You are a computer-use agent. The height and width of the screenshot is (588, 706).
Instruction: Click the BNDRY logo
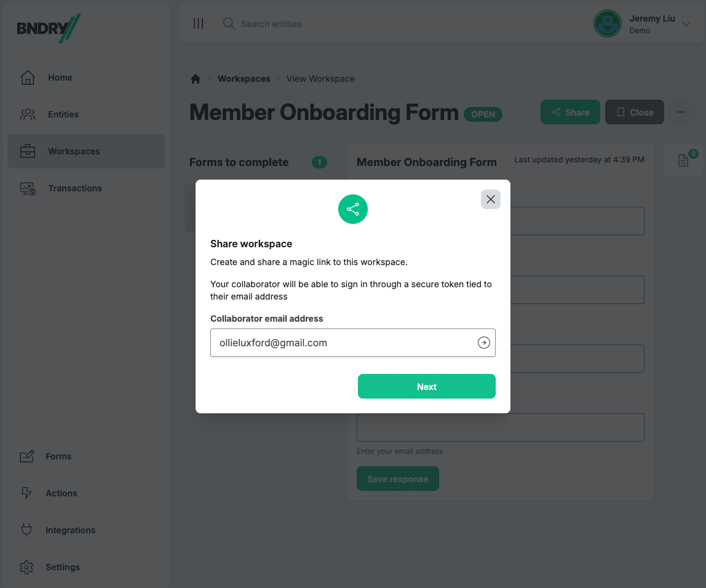49,28
